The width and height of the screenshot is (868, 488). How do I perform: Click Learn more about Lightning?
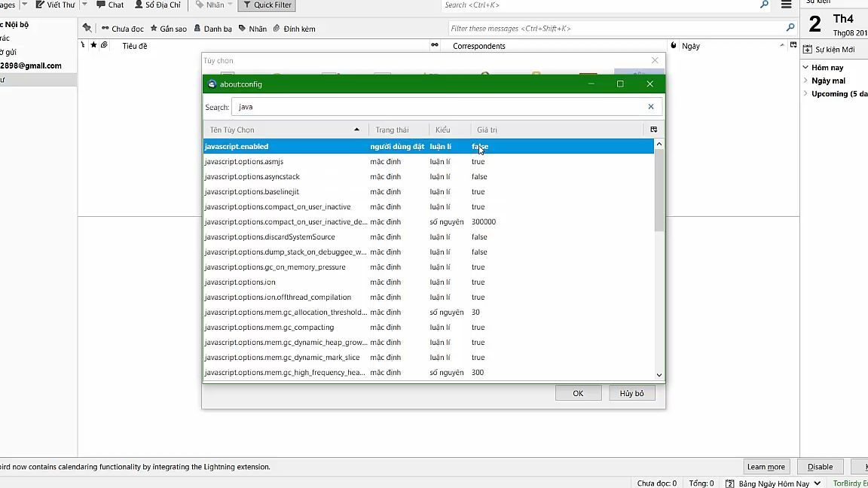pyautogui.click(x=766, y=466)
